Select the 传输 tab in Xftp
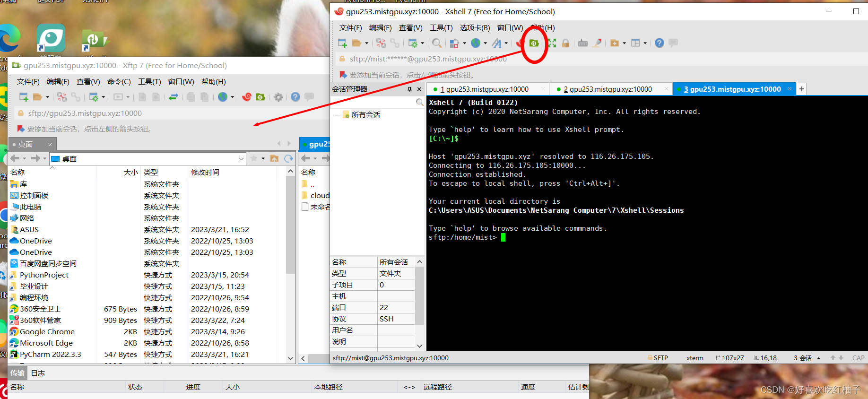Screen dimensions: 868x399 point(17,373)
